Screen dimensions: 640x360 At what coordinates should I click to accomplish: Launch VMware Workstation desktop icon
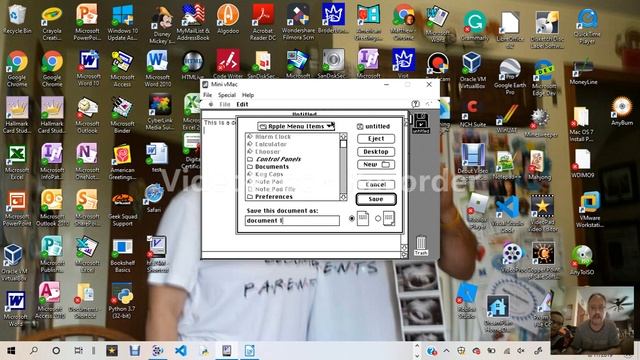click(589, 210)
